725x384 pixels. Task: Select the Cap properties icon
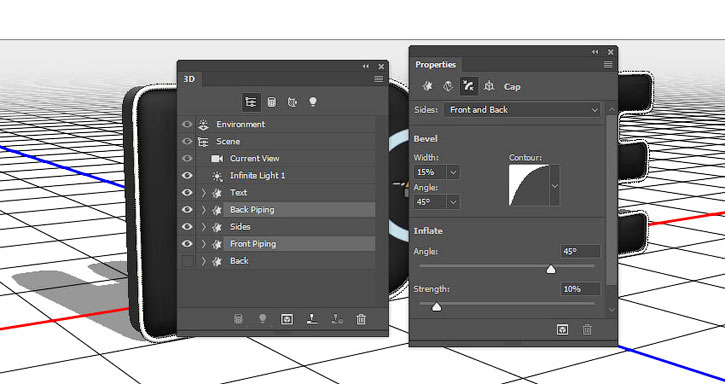click(x=468, y=86)
